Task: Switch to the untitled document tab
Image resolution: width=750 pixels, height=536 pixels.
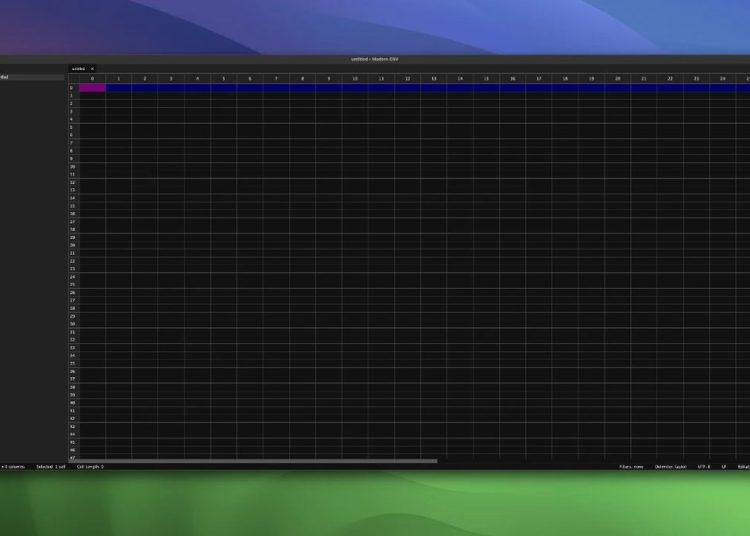Action: tap(78, 68)
